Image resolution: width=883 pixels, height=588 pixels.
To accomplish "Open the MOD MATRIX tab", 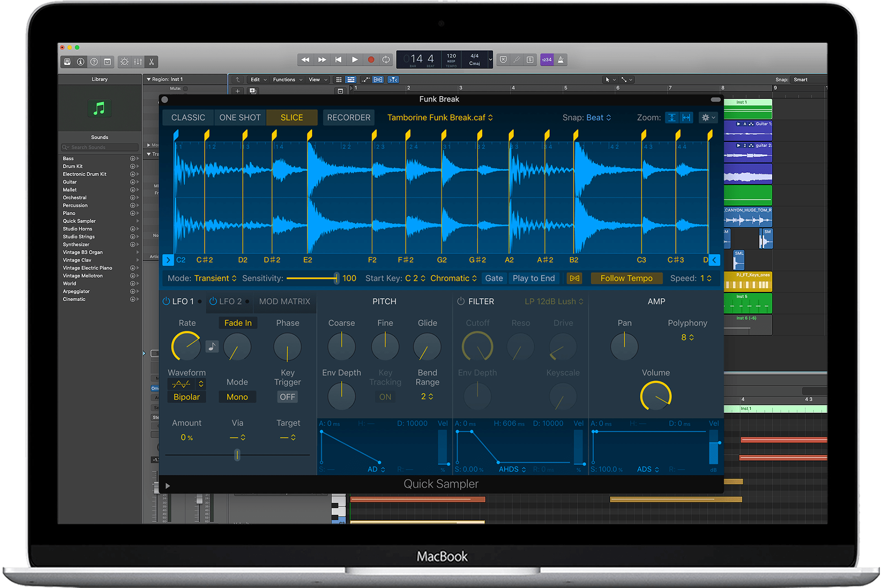I will click(x=285, y=301).
